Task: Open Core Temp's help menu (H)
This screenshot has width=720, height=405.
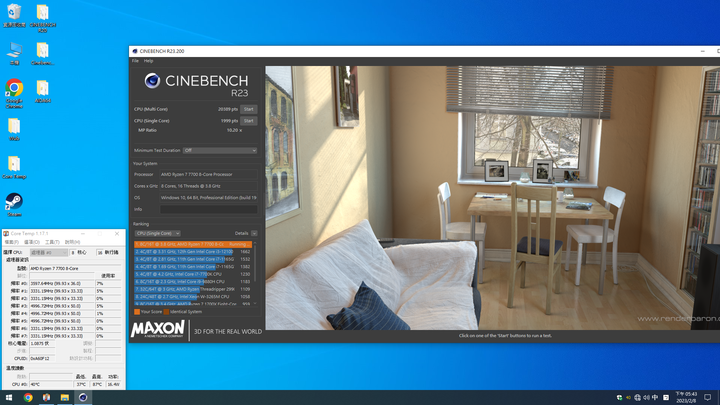Action: point(72,242)
